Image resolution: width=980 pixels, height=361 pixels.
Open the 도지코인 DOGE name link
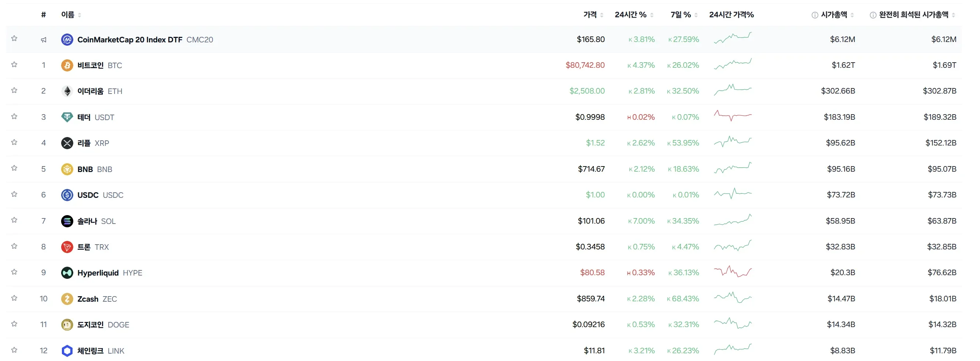(103, 325)
